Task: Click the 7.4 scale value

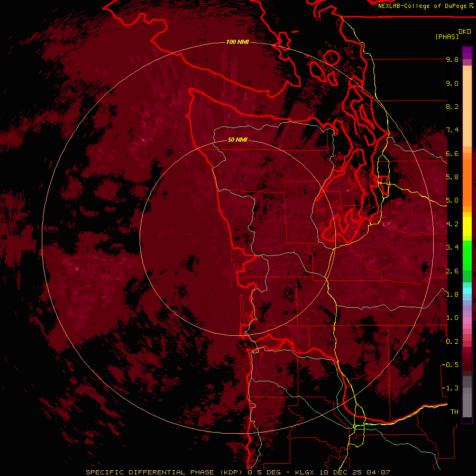Action: tap(452, 130)
